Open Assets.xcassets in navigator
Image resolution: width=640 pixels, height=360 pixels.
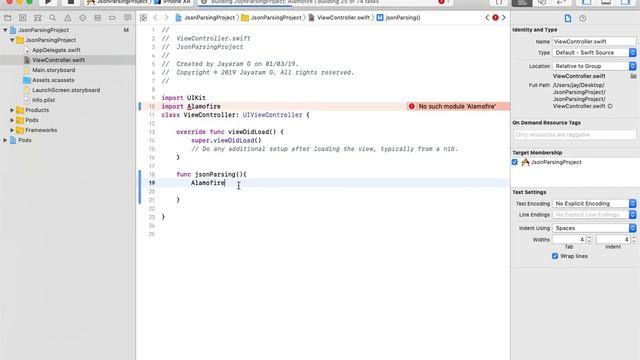[x=53, y=80]
